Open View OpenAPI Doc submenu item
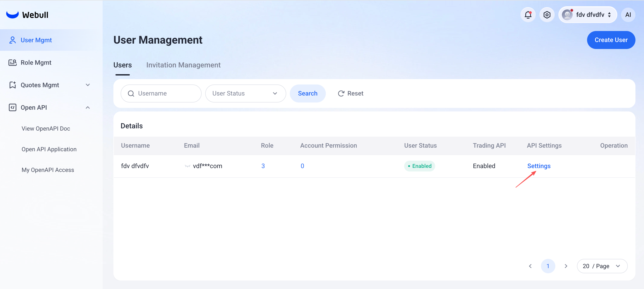 [x=46, y=128]
